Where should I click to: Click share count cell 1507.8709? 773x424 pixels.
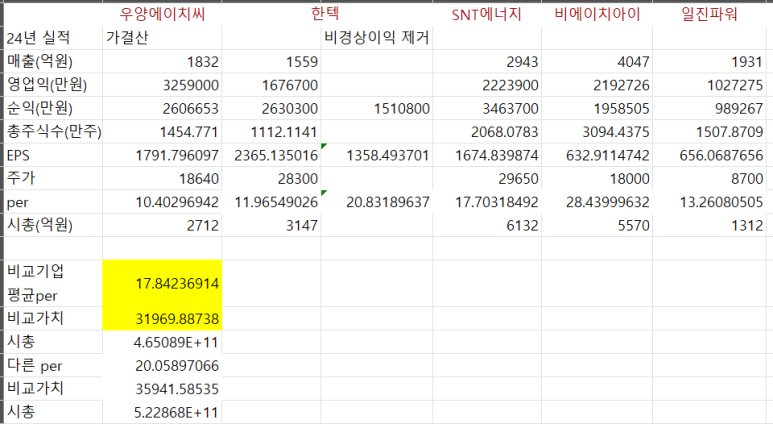709,132
